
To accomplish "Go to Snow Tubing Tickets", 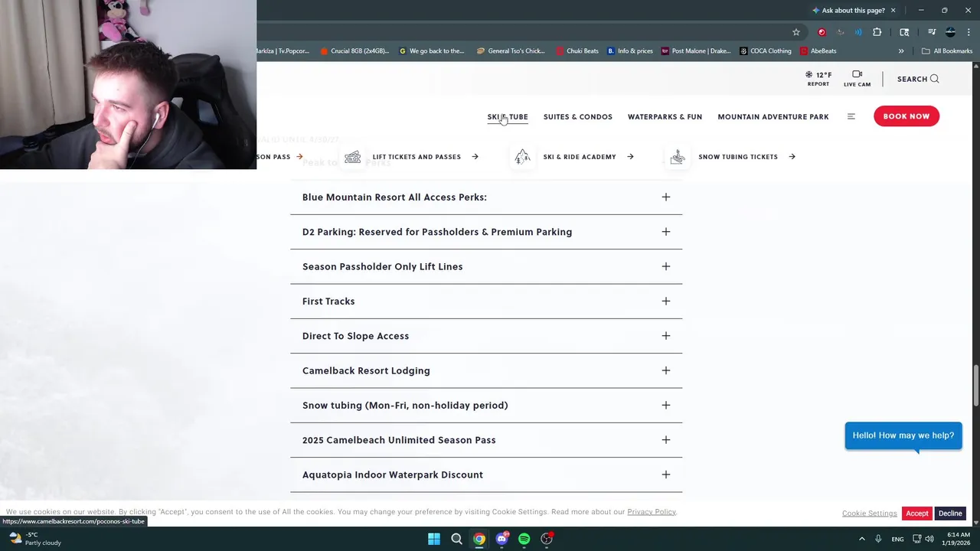I will [738, 157].
